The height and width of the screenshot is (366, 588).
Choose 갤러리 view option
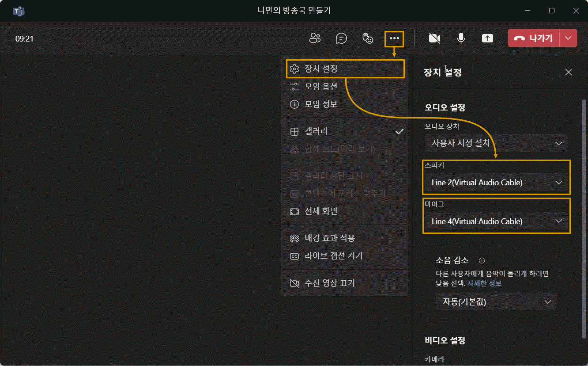pyautogui.click(x=345, y=131)
